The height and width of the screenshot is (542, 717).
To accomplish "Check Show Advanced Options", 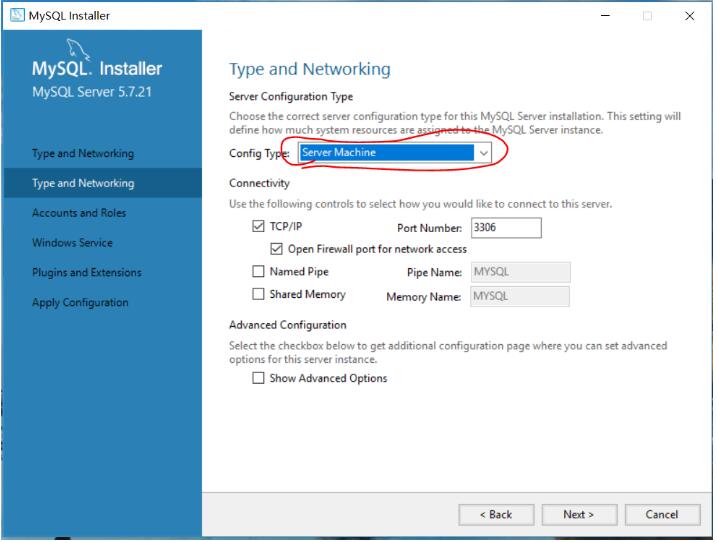I will 259,378.
